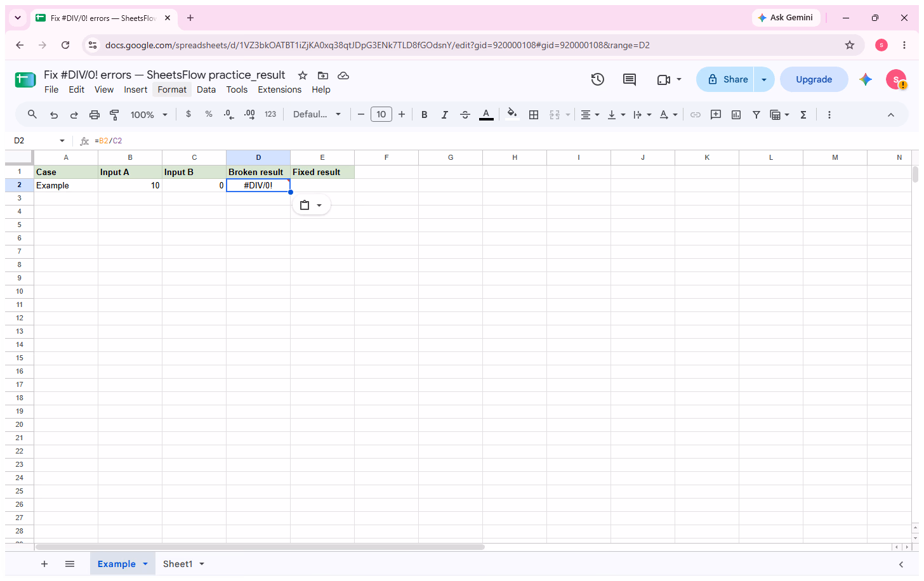Open the borders tool
924x581 pixels.
click(534, 115)
